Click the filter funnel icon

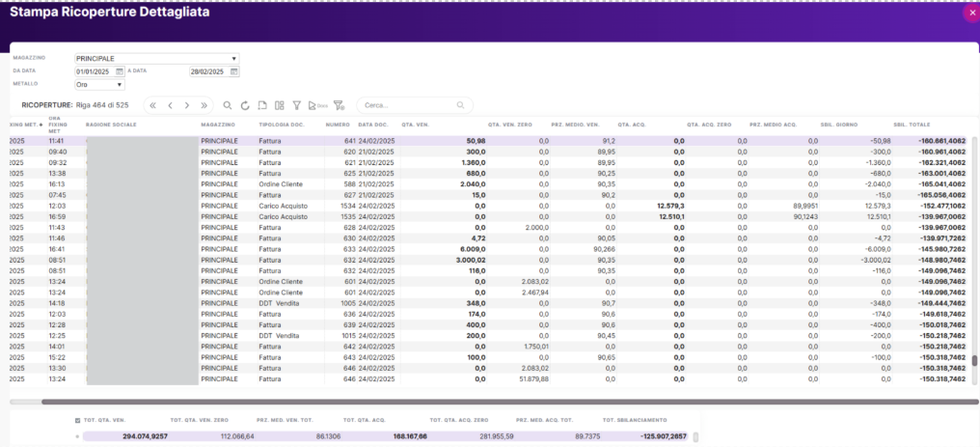297,105
